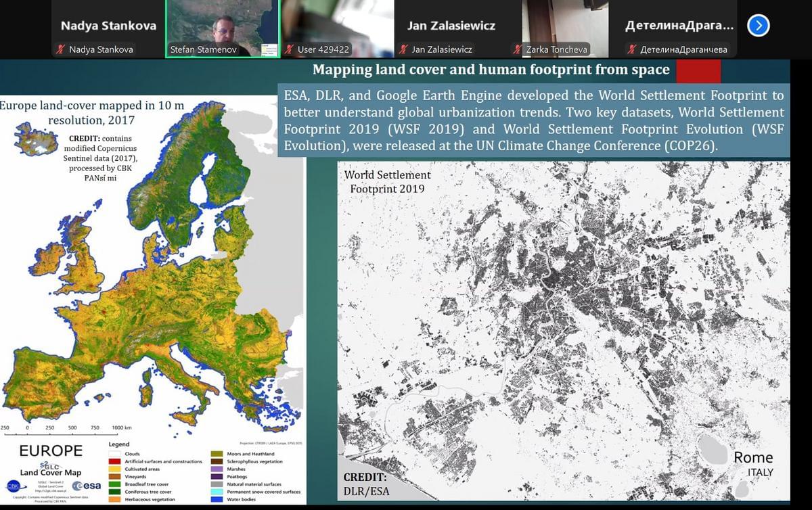
Task: Click the Vineyards brown swatch
Action: pyautogui.click(x=114, y=476)
